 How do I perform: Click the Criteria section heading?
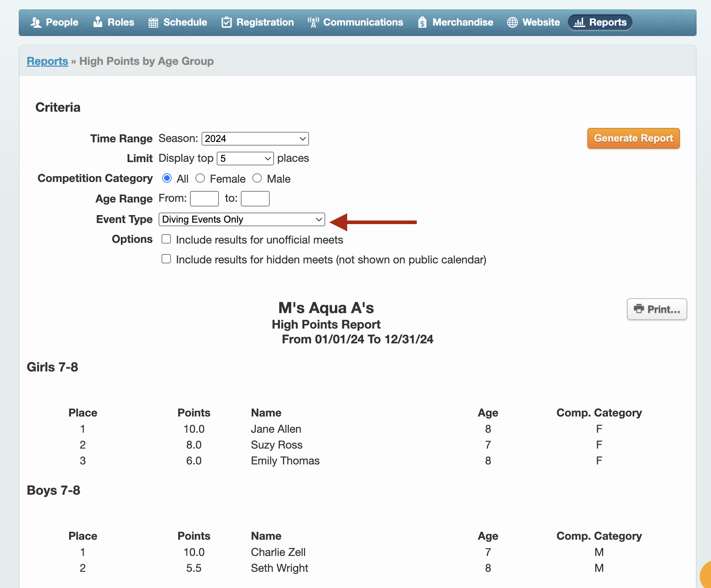pos(58,107)
